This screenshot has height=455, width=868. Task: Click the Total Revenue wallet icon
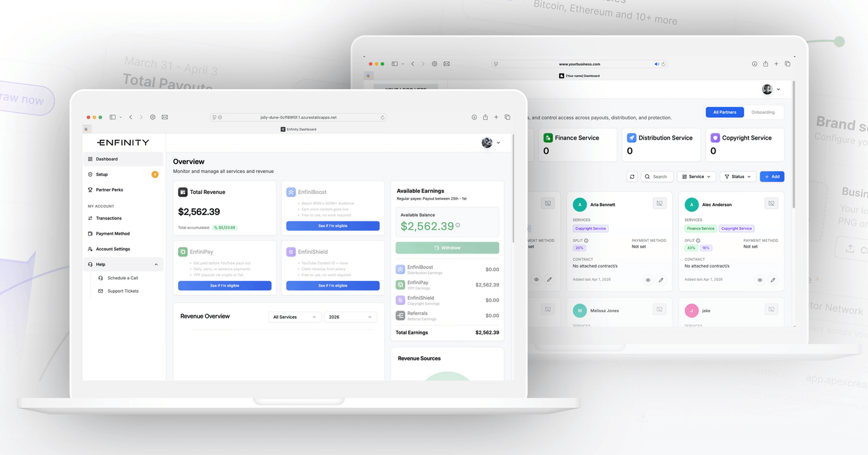click(x=183, y=191)
